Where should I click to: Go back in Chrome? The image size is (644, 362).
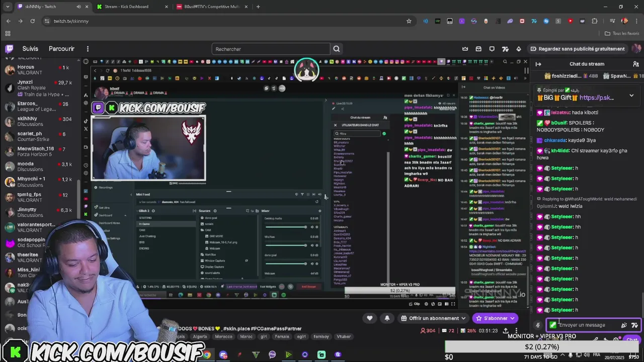pos(9,21)
